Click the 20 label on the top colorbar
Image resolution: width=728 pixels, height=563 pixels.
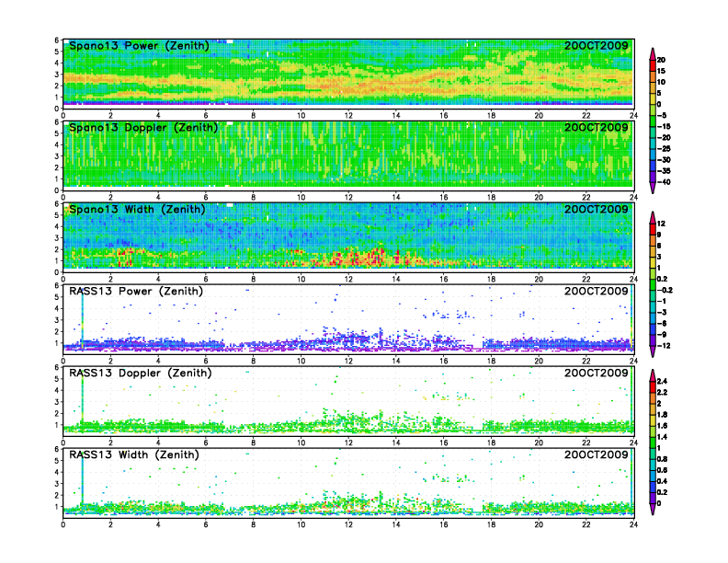pyautogui.click(x=661, y=60)
